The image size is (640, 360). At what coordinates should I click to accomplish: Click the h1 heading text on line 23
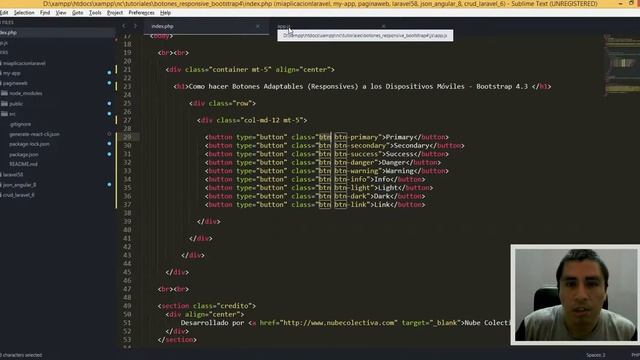pos(358,87)
